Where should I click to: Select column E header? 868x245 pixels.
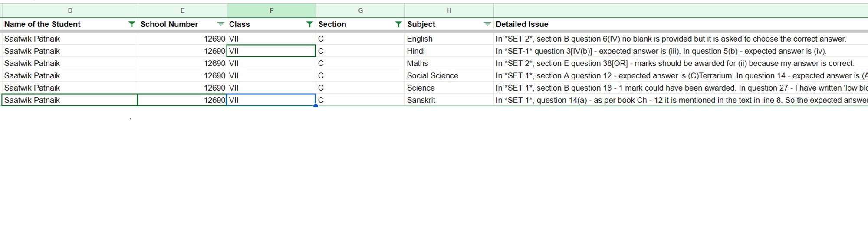182,10
